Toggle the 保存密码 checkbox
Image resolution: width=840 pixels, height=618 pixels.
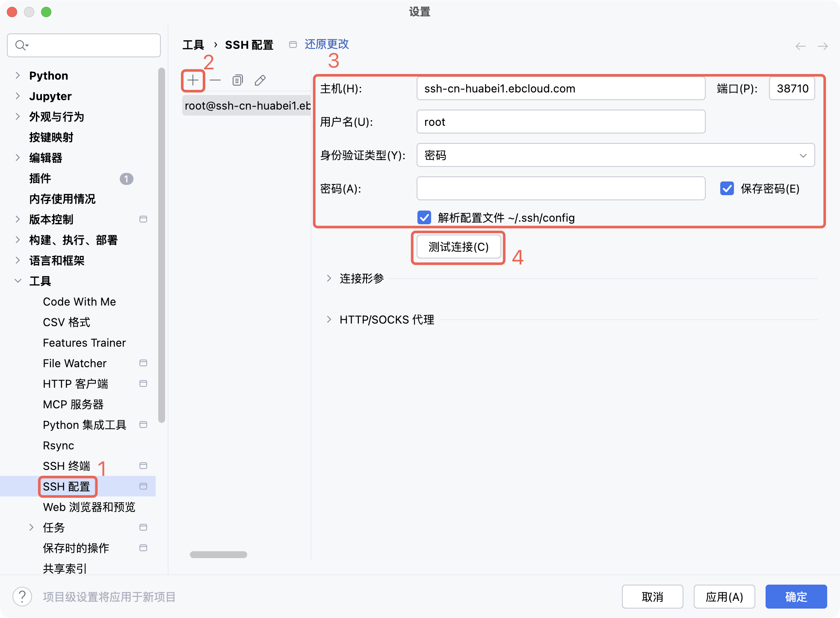pos(727,189)
